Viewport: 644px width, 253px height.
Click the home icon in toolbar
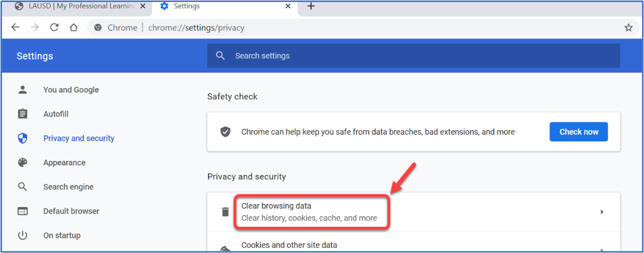[73, 28]
